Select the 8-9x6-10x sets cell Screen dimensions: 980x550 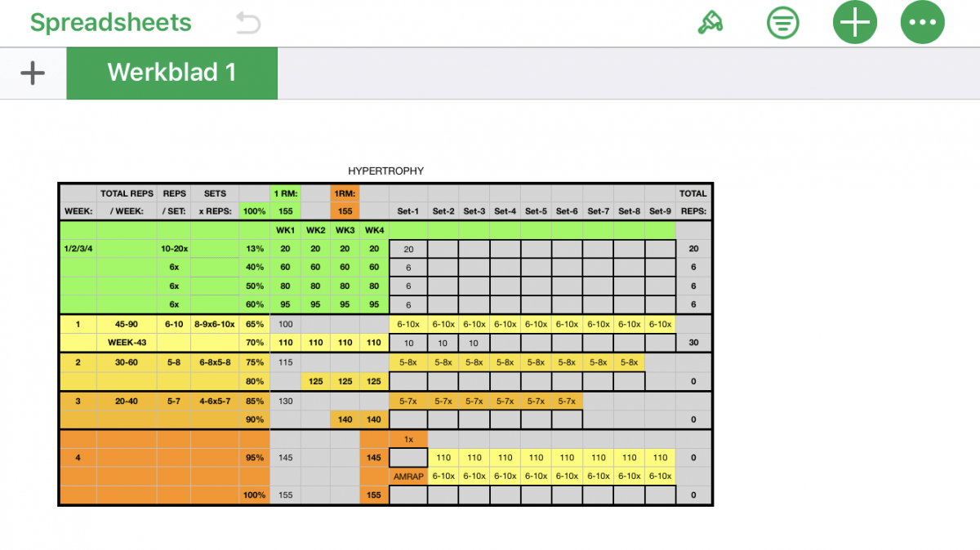pos(215,325)
